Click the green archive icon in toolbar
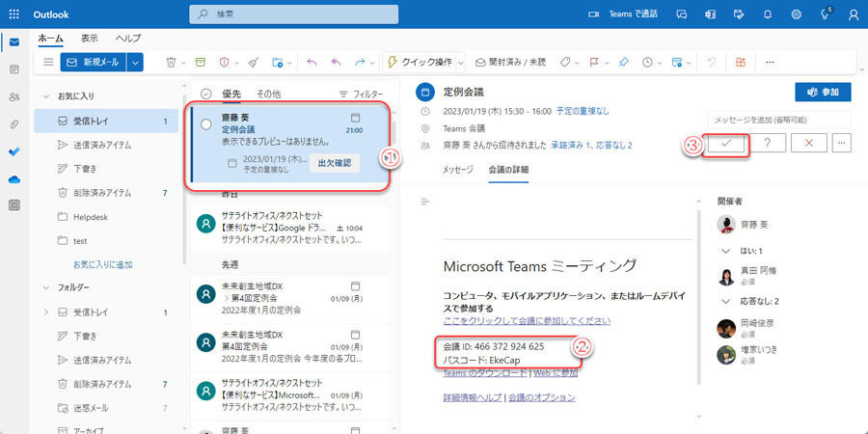Screen dimensions: 868x434 201,63
